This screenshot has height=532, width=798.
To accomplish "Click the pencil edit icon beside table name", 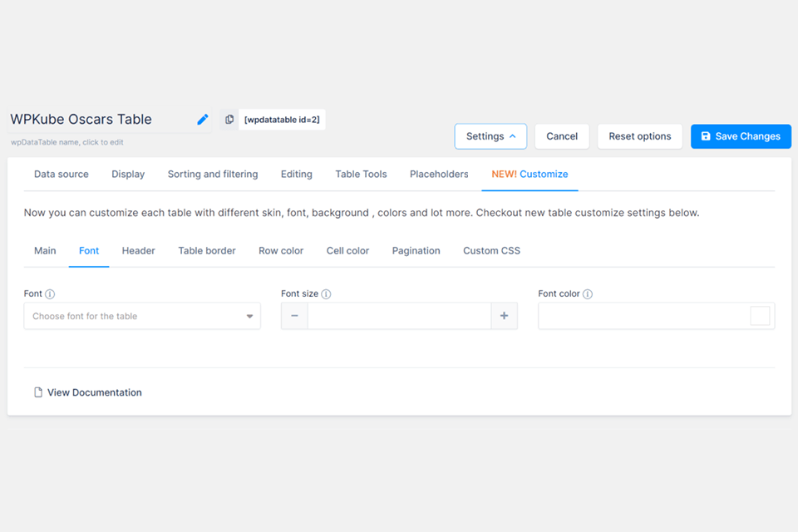I will [203, 120].
